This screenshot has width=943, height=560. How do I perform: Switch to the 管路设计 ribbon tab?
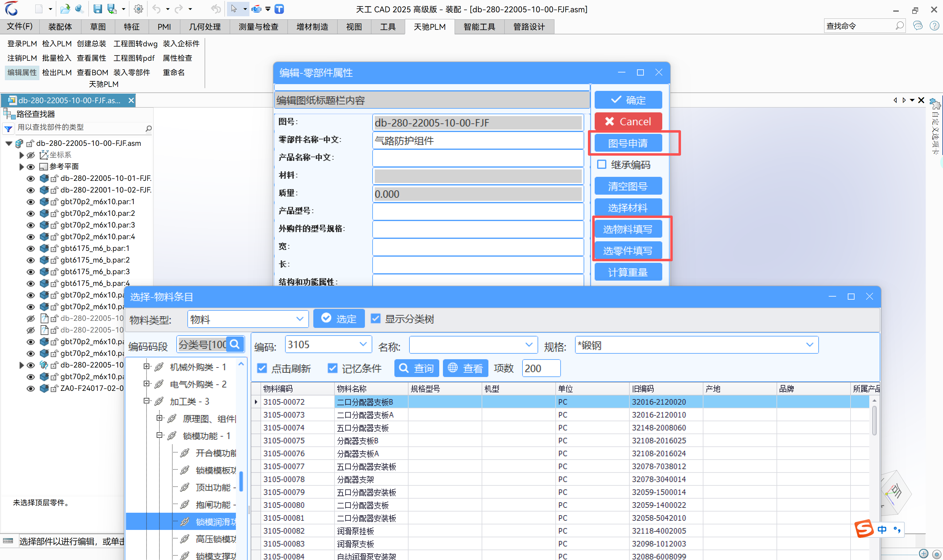click(x=529, y=27)
